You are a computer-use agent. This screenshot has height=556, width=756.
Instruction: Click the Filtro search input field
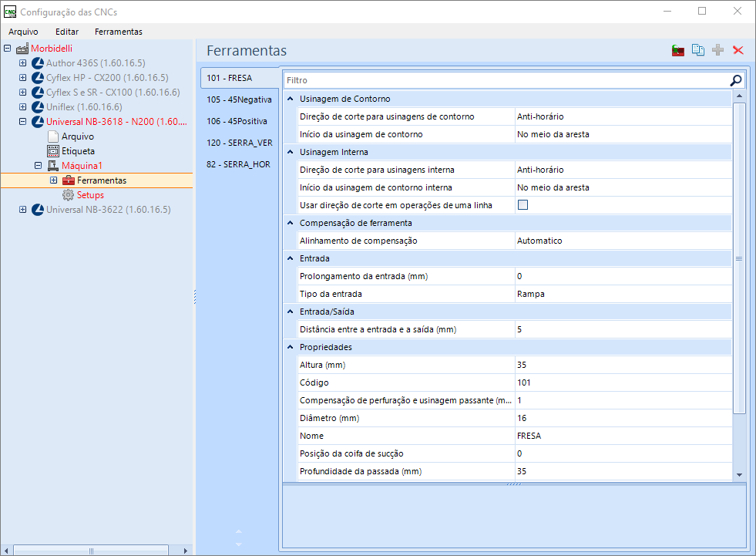506,80
